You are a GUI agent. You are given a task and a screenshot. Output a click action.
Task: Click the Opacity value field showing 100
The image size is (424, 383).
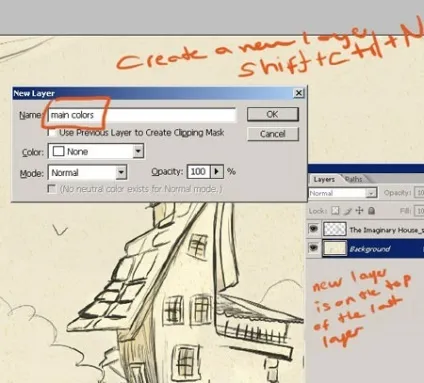pyautogui.click(x=199, y=172)
